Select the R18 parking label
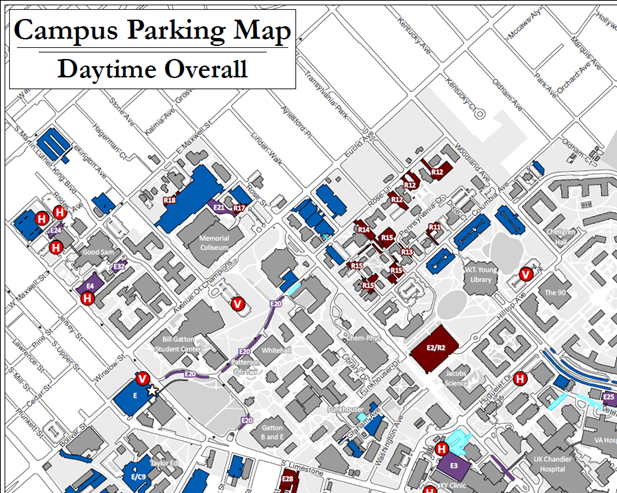The height and width of the screenshot is (493, 617). (x=170, y=200)
